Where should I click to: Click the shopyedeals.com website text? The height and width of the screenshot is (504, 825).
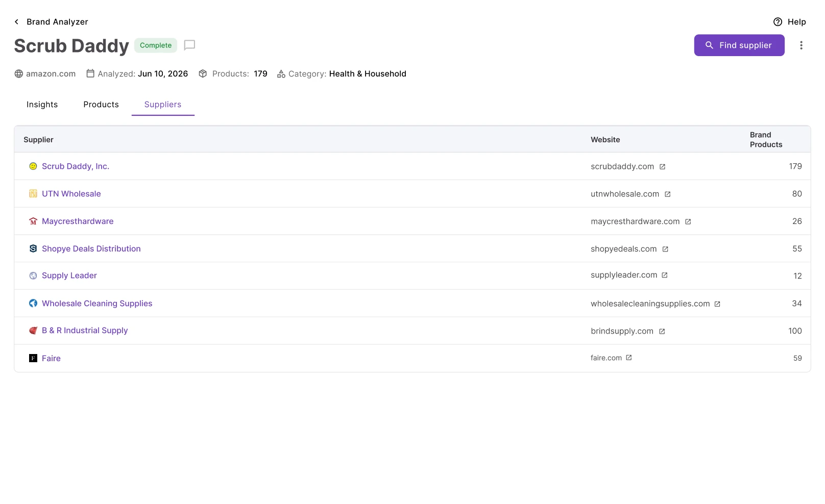(x=624, y=249)
